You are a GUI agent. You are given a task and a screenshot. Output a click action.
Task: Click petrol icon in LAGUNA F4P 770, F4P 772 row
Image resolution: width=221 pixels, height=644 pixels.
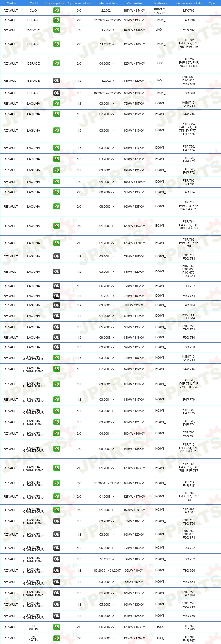tap(57, 170)
